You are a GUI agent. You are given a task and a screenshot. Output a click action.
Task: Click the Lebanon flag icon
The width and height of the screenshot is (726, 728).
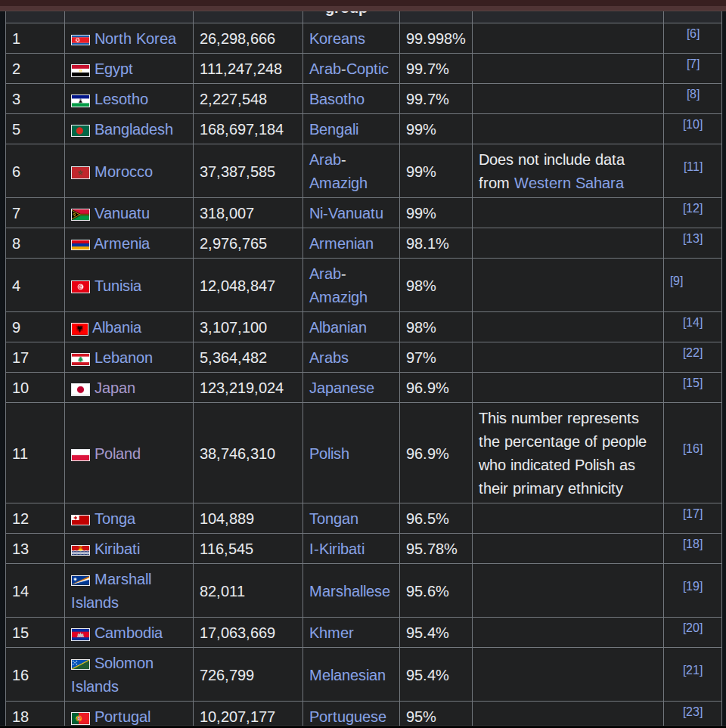[x=80, y=359]
